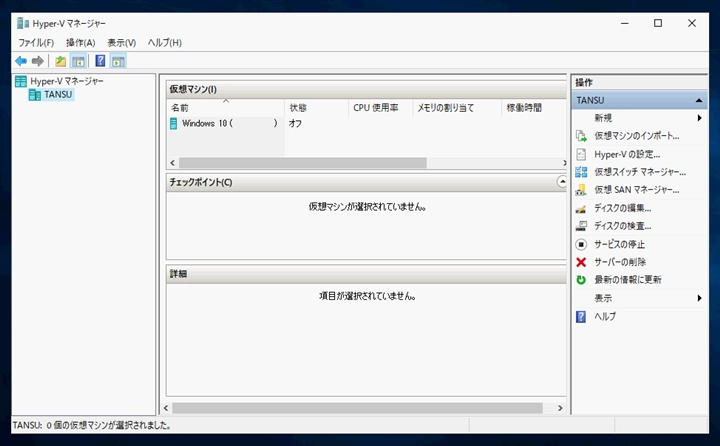The width and height of the screenshot is (720, 446).
Task: Click the ディスクの検査 icon
Action: pyautogui.click(x=581, y=226)
